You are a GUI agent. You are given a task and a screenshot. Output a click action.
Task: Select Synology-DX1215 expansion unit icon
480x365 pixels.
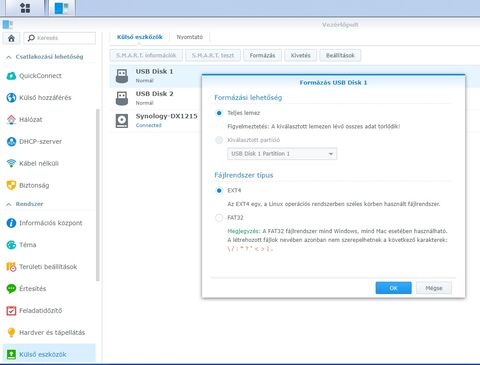point(122,121)
